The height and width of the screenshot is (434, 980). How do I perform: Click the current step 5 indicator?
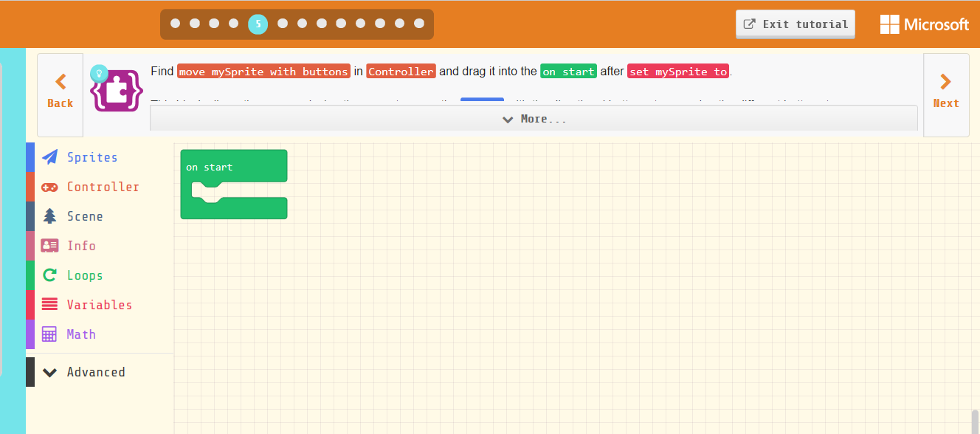[258, 24]
